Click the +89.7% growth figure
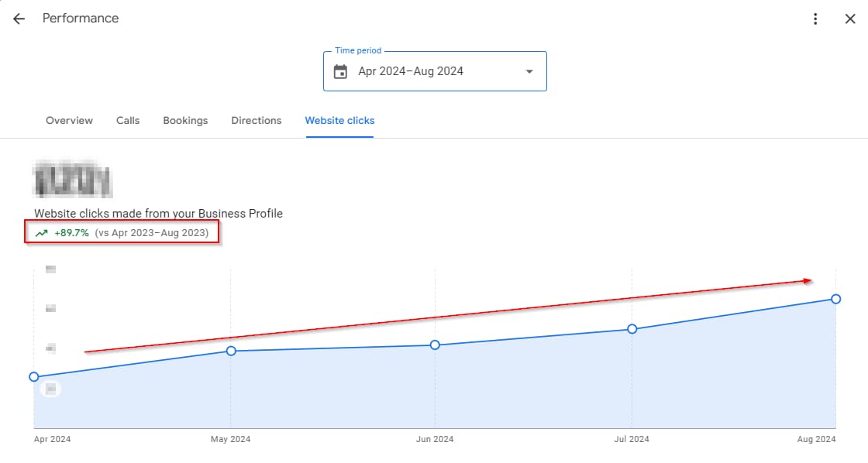Image resolution: width=868 pixels, height=463 pixels. pyautogui.click(x=71, y=233)
